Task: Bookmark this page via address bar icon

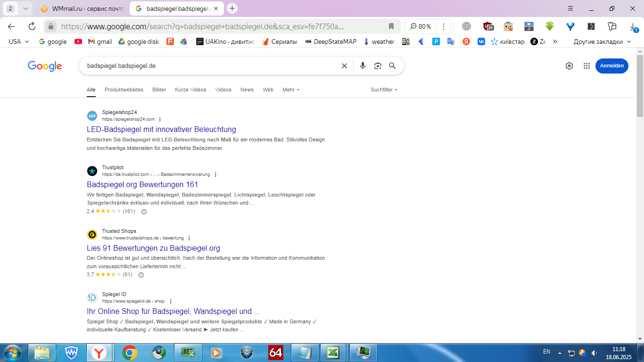Action: (x=391, y=26)
